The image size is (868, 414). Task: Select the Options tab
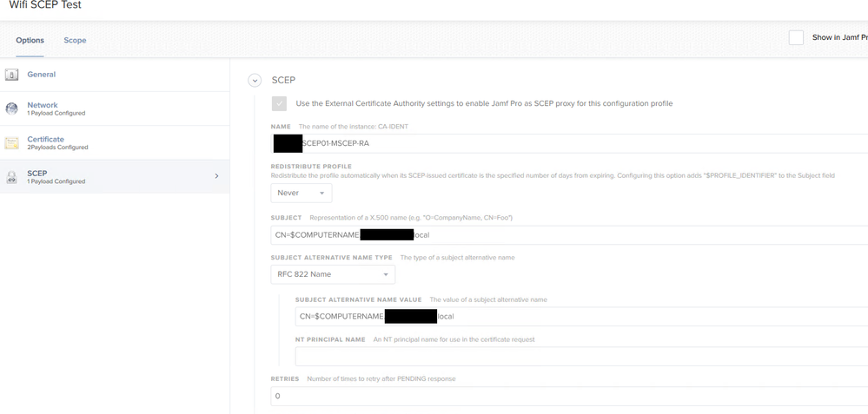(30, 40)
